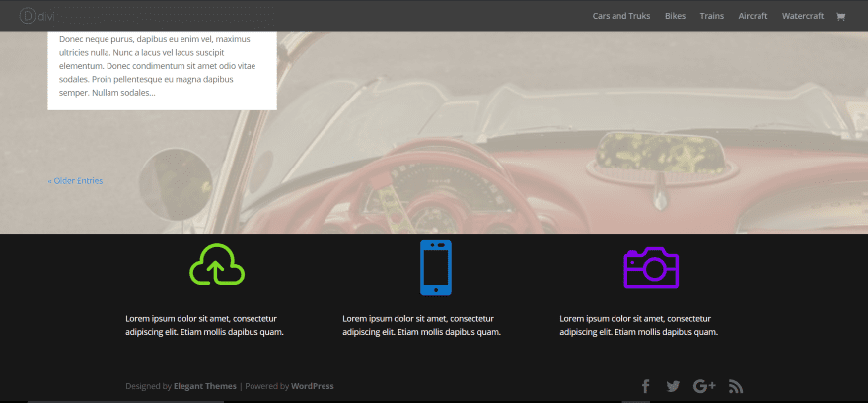
Task: Open the Cars and Truks menu item
Action: [x=621, y=16]
